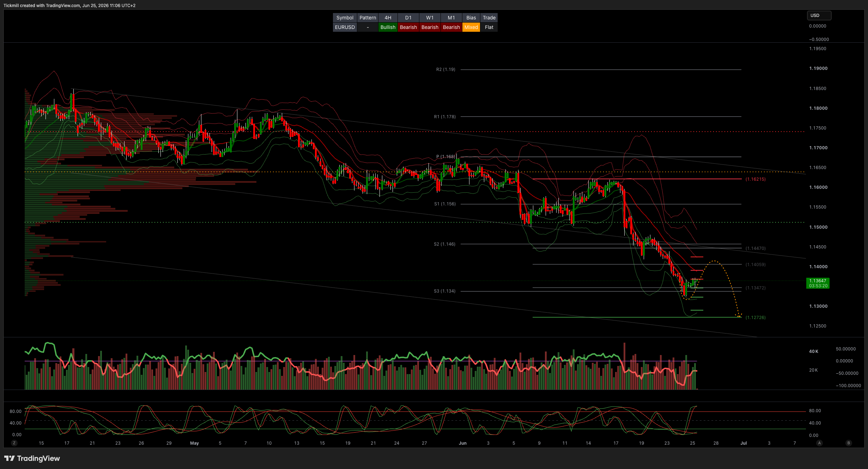Click the Bearish cell under M1
The height and width of the screenshot is (469, 868).
(x=451, y=27)
